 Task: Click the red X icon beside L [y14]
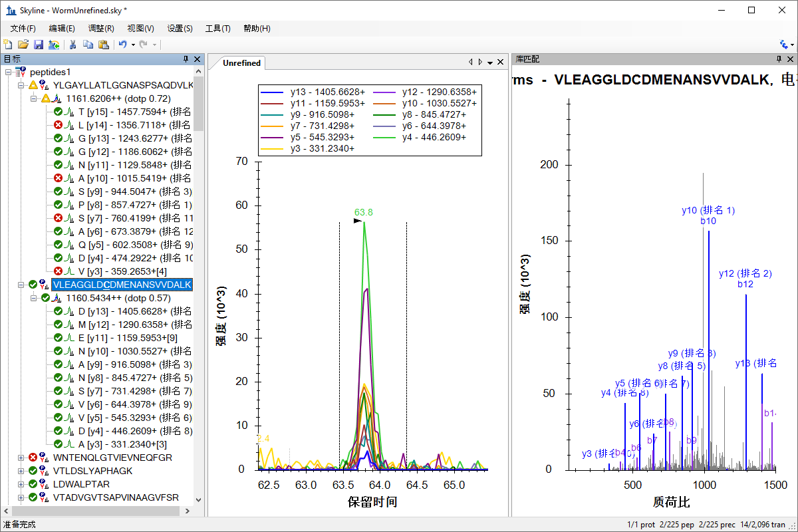[x=58, y=125]
